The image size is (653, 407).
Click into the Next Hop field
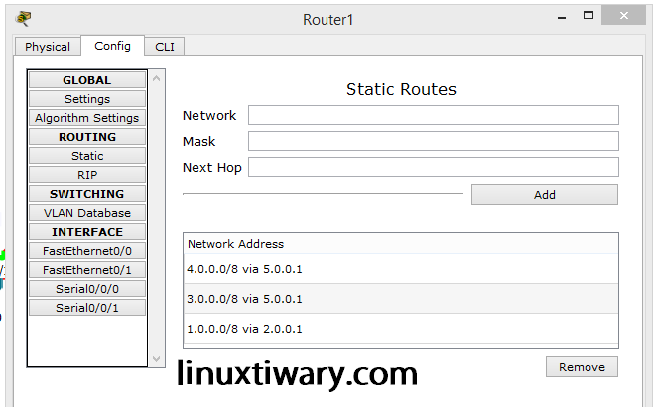[433, 167]
